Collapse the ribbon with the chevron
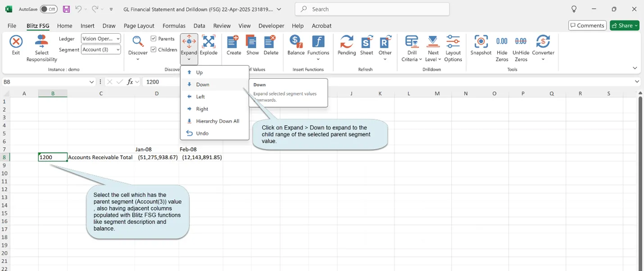 (635, 68)
